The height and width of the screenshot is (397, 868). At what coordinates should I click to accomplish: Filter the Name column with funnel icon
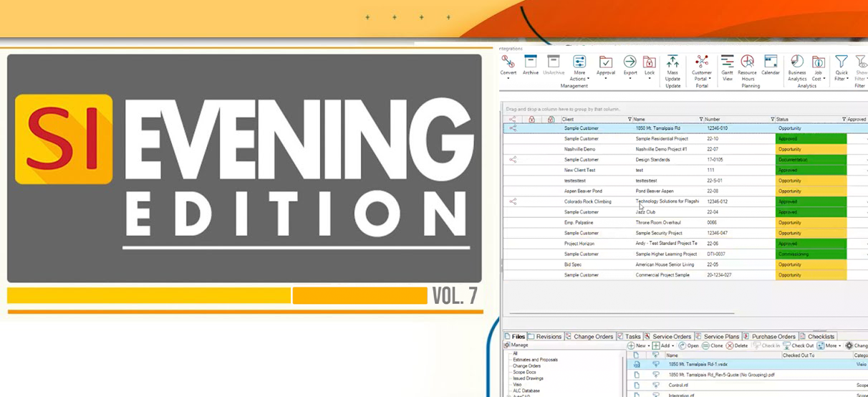pyautogui.click(x=702, y=119)
